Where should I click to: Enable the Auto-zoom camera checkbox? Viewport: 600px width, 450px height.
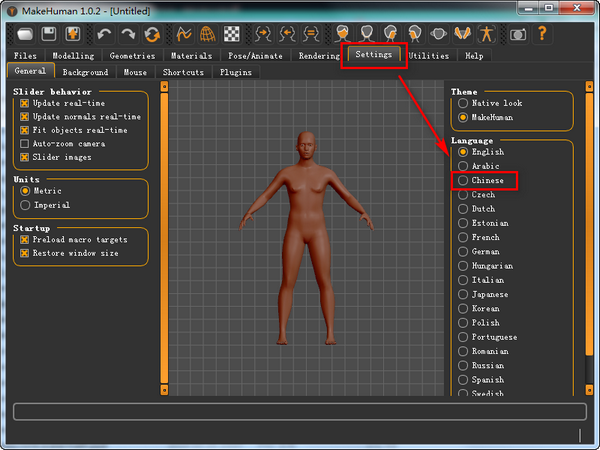point(25,143)
